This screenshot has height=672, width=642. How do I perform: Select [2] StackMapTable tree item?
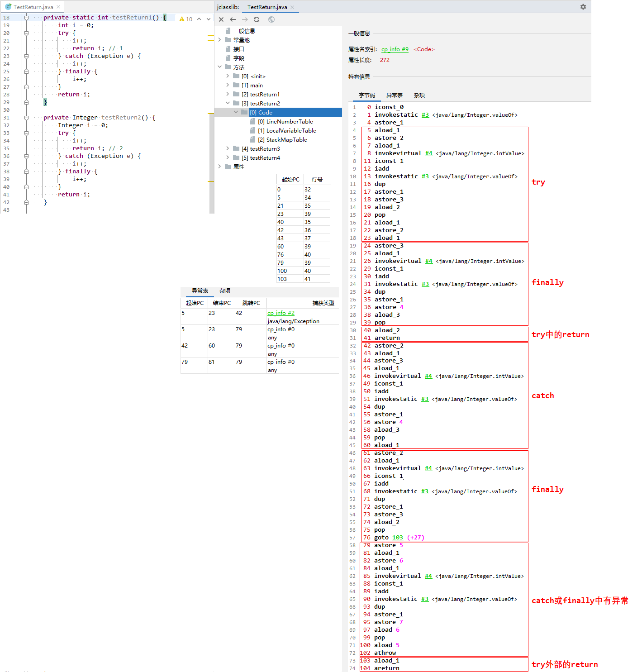282,139
